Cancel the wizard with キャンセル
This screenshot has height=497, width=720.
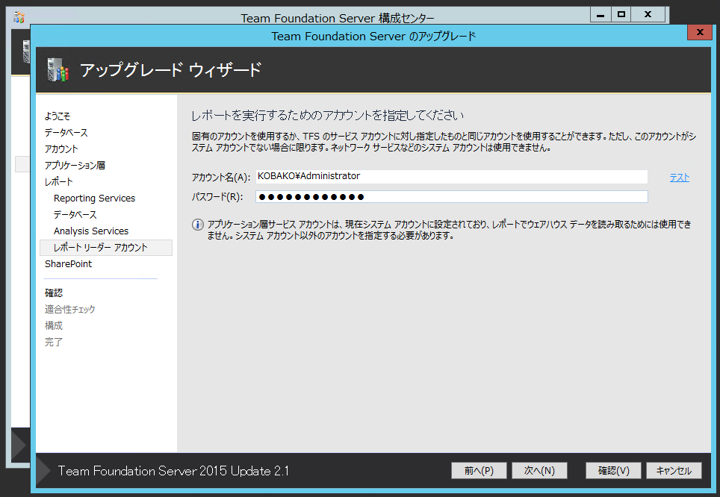674,470
